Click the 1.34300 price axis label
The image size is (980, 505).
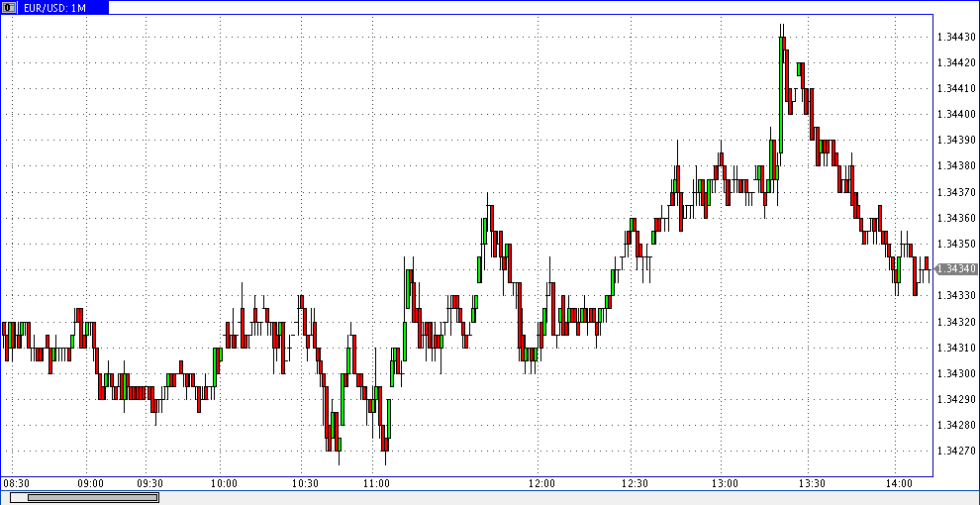click(957, 373)
